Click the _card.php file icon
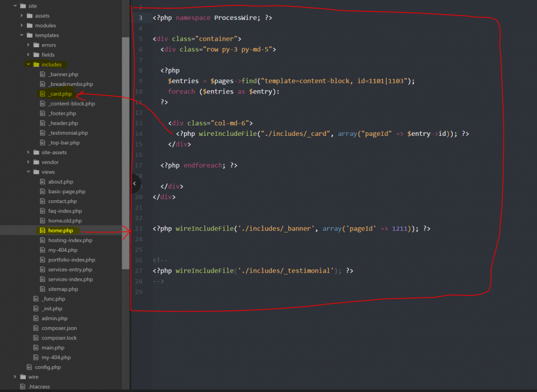Image resolution: width=537 pixels, height=392 pixels. pos(43,94)
